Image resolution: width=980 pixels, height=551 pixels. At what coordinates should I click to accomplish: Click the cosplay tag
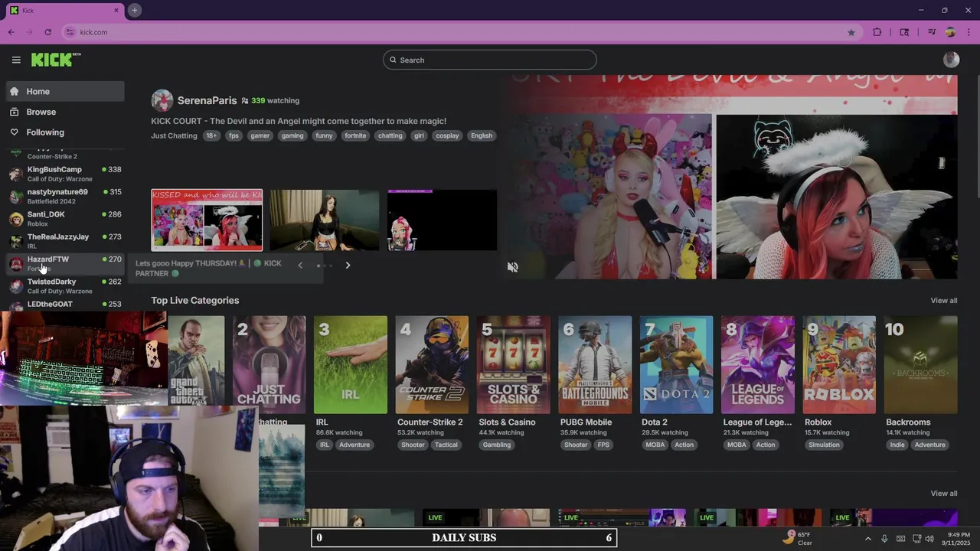pos(447,135)
